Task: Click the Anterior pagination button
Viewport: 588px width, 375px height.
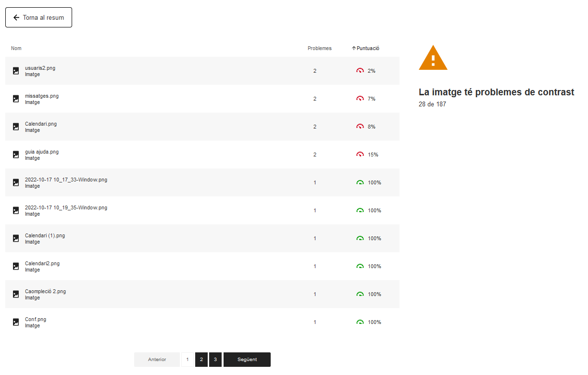Action: pyautogui.click(x=157, y=360)
